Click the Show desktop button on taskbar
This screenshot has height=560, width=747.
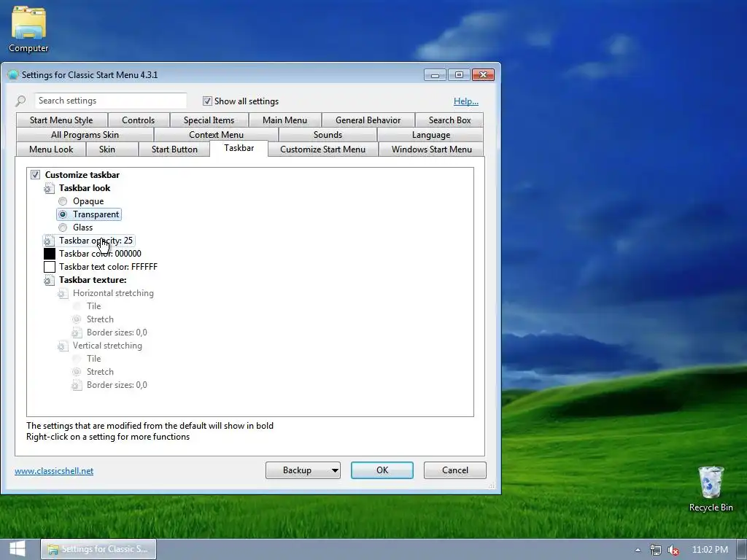pos(742,550)
